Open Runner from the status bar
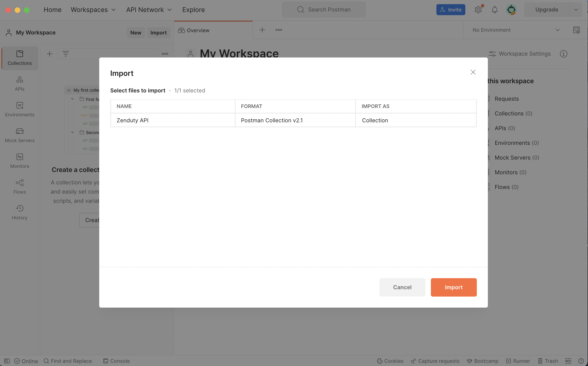The image size is (588, 366). [518, 361]
